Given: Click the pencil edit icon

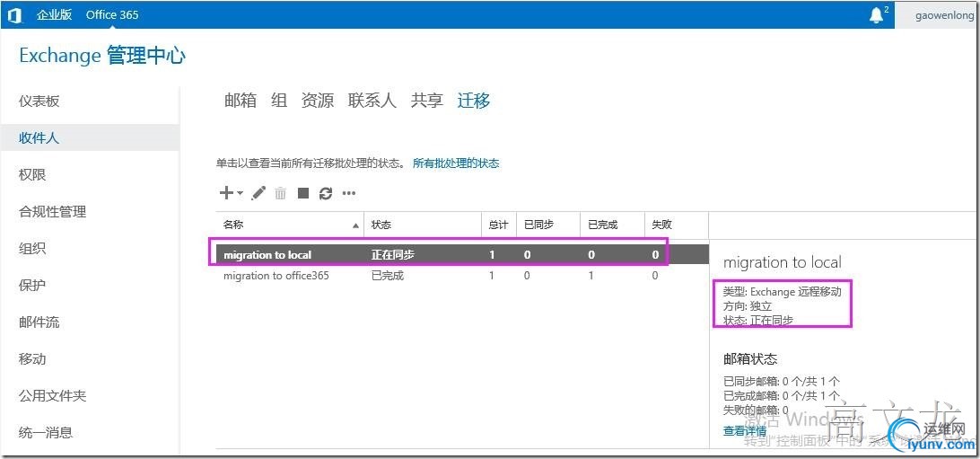Looking at the screenshot, I should [x=258, y=193].
